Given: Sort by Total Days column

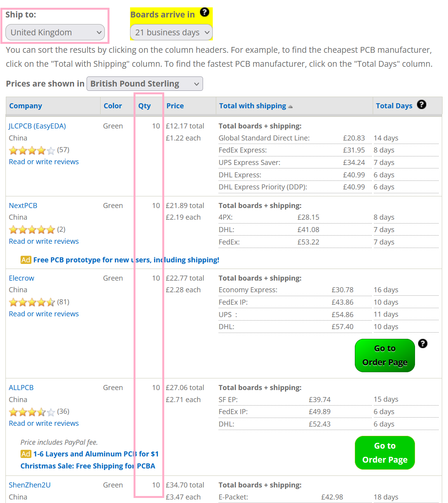Looking at the screenshot, I should click(394, 106).
